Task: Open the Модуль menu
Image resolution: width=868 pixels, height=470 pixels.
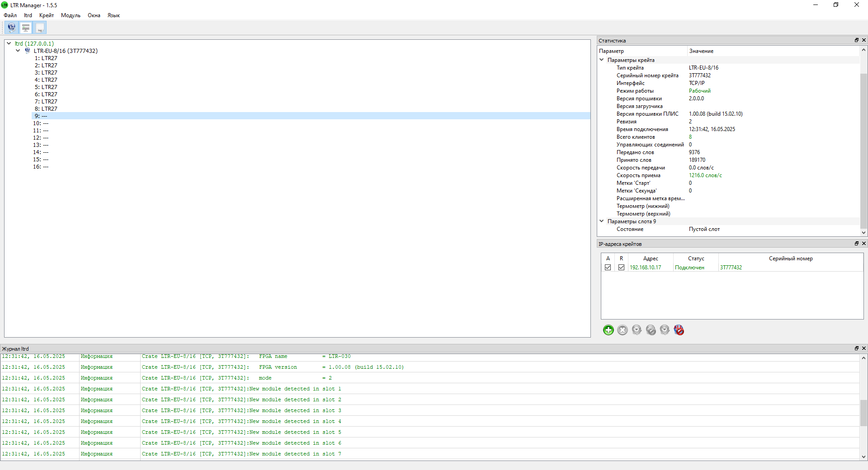Action: pos(71,15)
